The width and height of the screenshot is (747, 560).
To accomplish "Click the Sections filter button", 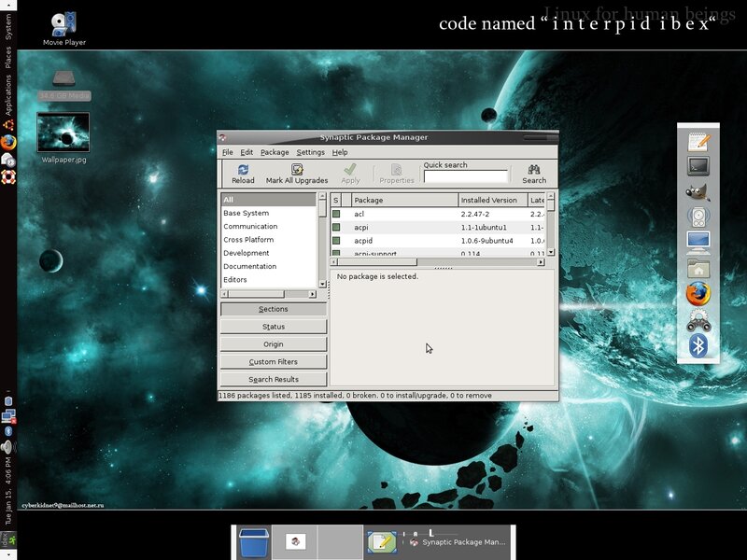I will click(x=274, y=309).
